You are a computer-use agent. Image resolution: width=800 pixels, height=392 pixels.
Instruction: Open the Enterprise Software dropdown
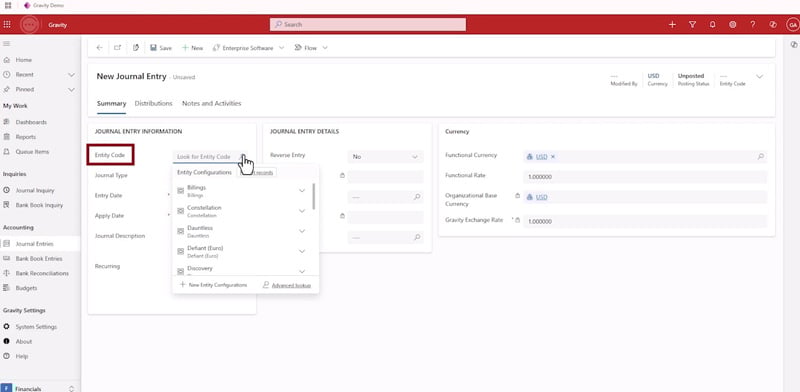click(x=248, y=48)
